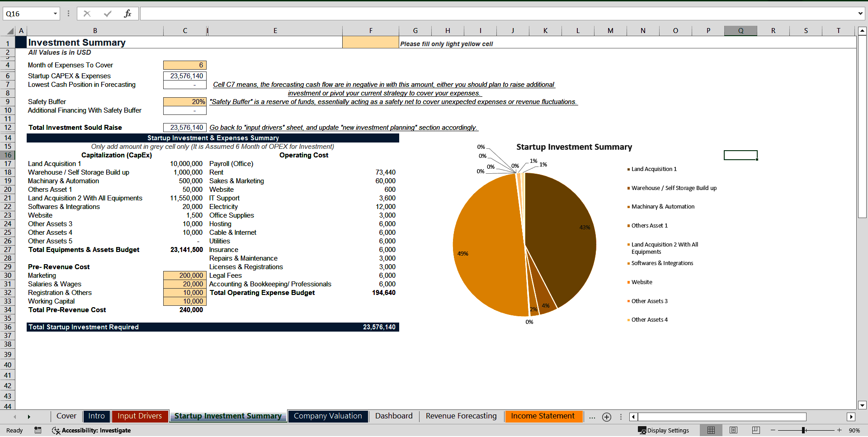Open the Name Box dropdown arrow
Image resolution: width=868 pixels, height=437 pixels.
(x=55, y=14)
